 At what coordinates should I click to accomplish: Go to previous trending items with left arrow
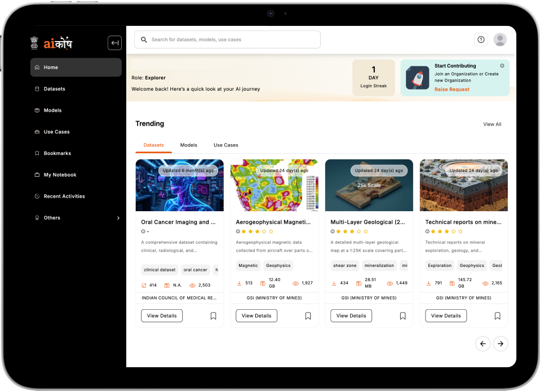(x=483, y=344)
